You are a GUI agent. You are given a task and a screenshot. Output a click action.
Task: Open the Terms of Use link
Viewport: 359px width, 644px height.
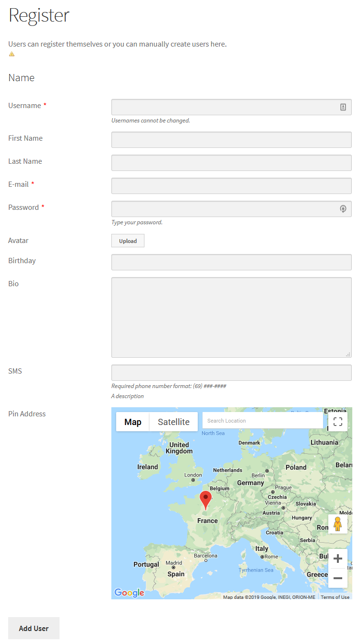[335, 597]
